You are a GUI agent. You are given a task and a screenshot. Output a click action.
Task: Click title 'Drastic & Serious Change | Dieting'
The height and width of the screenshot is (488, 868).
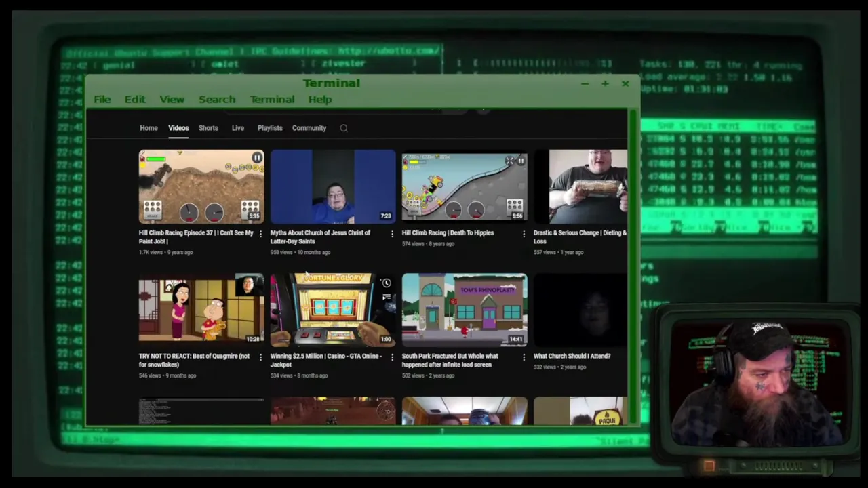[580, 237]
